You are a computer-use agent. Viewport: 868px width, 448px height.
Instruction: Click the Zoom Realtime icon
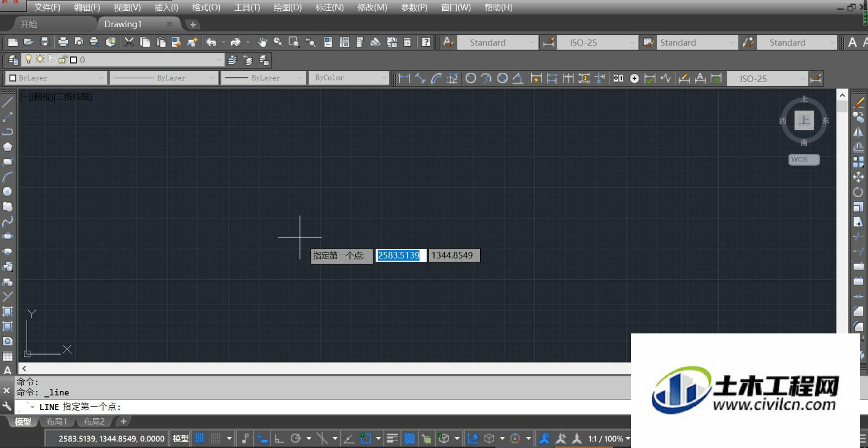point(278,42)
